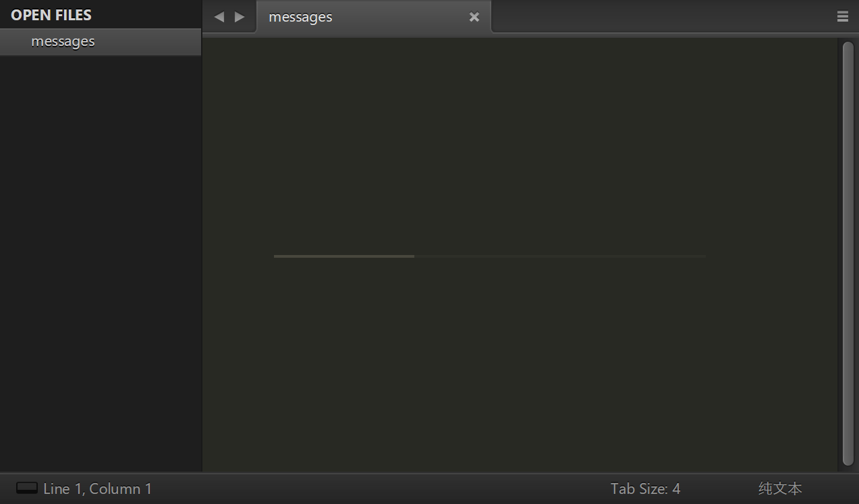Click empty tab bar right of messages tab
The image size is (859, 504).
click(661, 17)
